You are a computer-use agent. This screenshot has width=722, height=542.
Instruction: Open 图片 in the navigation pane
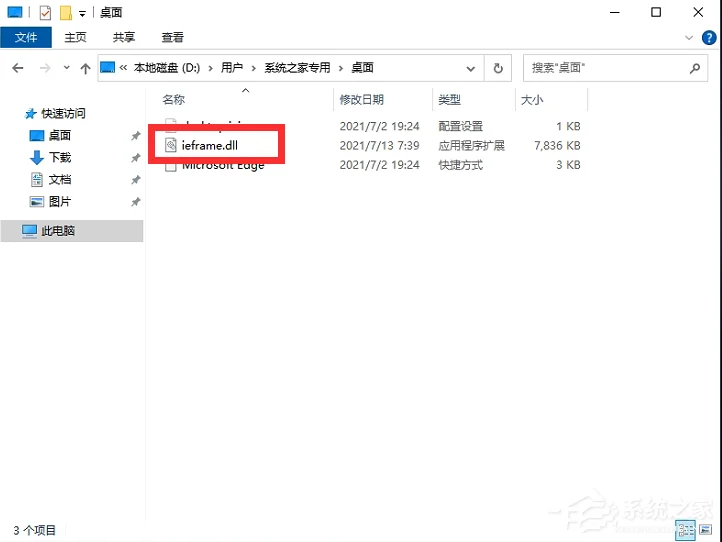(x=60, y=202)
